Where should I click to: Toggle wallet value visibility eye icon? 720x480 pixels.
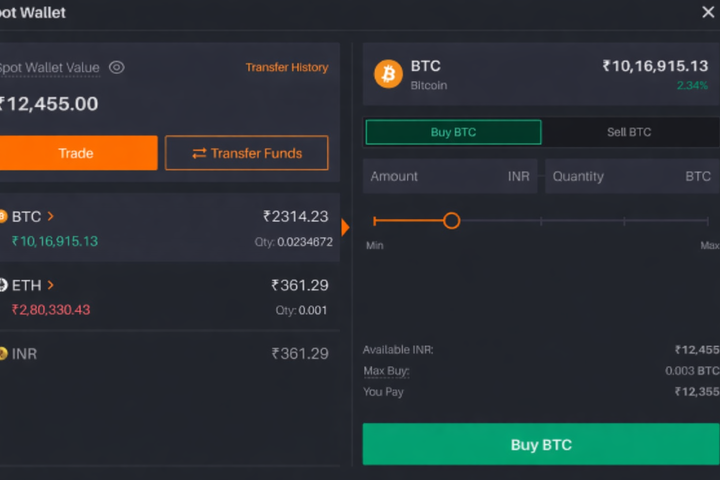click(x=117, y=68)
